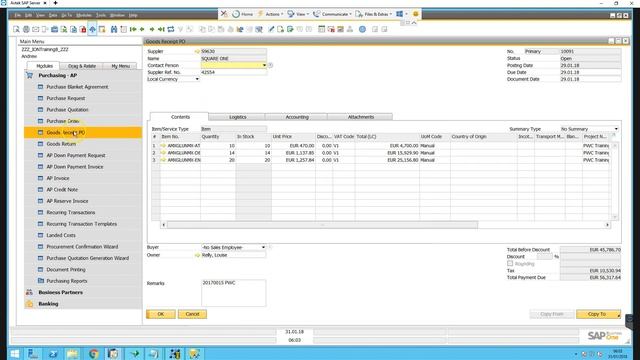The width and height of the screenshot is (640, 360).
Task: Open calendar icon in toolbar
Action: [322, 29]
